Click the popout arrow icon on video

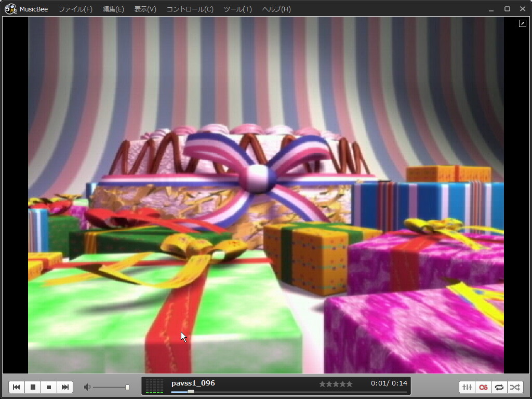[x=523, y=23]
